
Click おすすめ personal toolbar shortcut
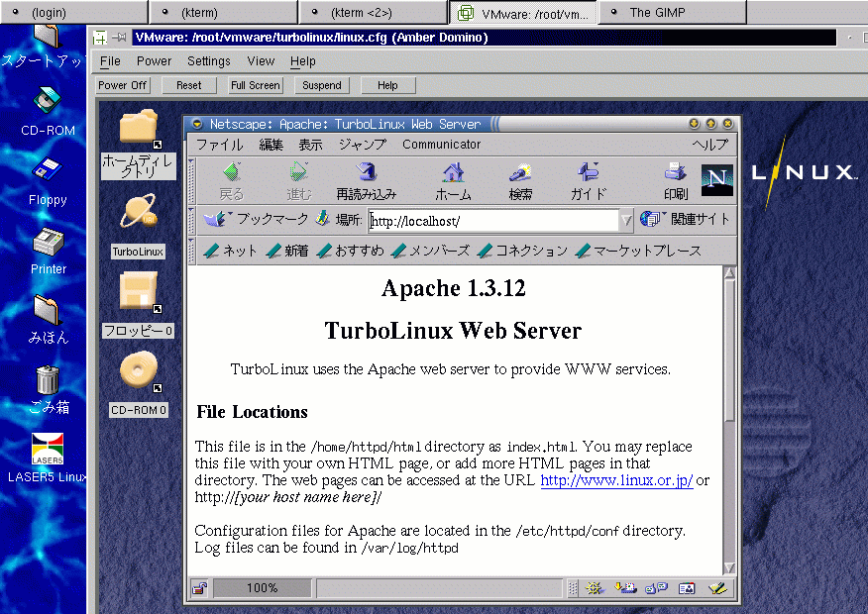click(x=350, y=251)
